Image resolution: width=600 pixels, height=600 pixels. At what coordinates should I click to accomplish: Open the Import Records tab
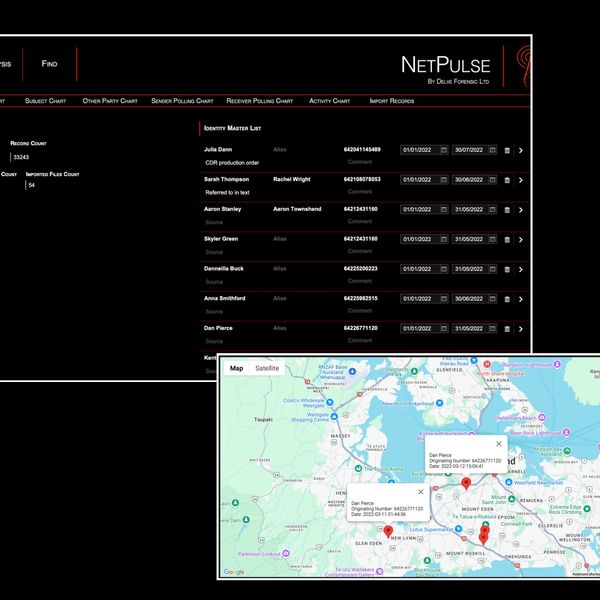click(x=392, y=101)
